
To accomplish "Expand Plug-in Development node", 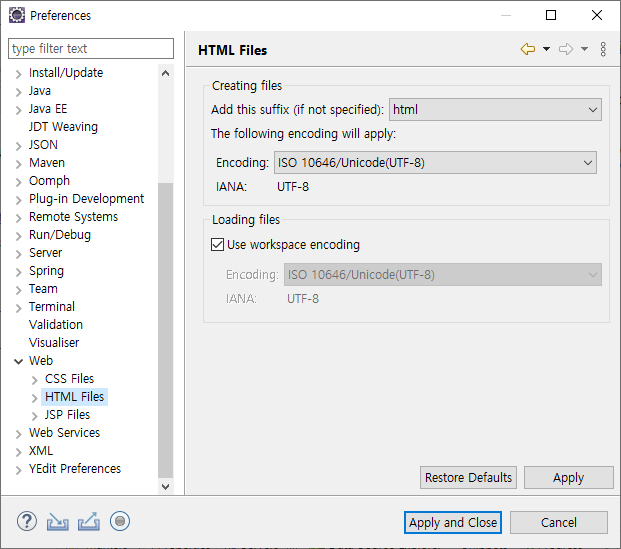I will (x=18, y=200).
